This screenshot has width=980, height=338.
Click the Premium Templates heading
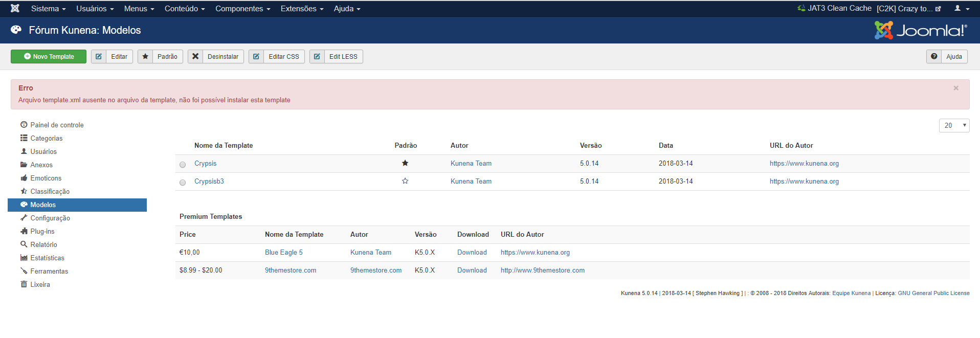point(211,217)
